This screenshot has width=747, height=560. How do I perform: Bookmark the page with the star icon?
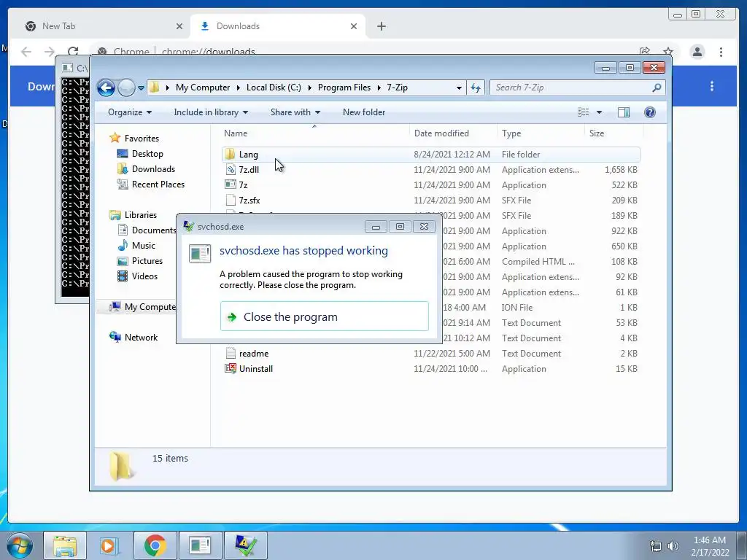click(x=668, y=52)
